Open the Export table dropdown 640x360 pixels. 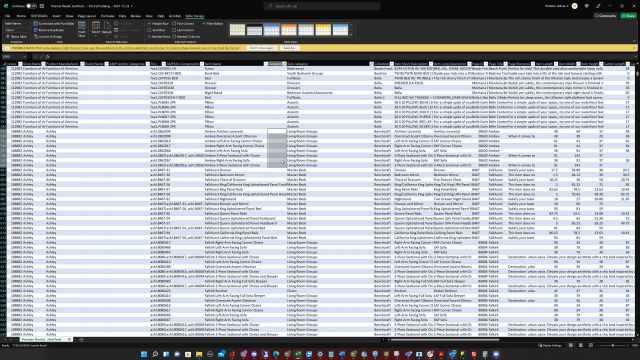(96, 29)
